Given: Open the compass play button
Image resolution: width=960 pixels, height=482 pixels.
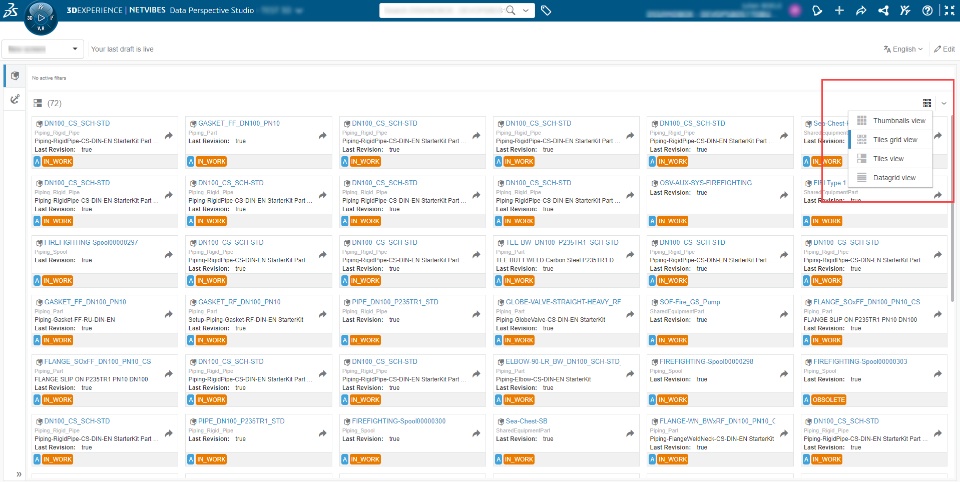Looking at the screenshot, I should point(40,18).
